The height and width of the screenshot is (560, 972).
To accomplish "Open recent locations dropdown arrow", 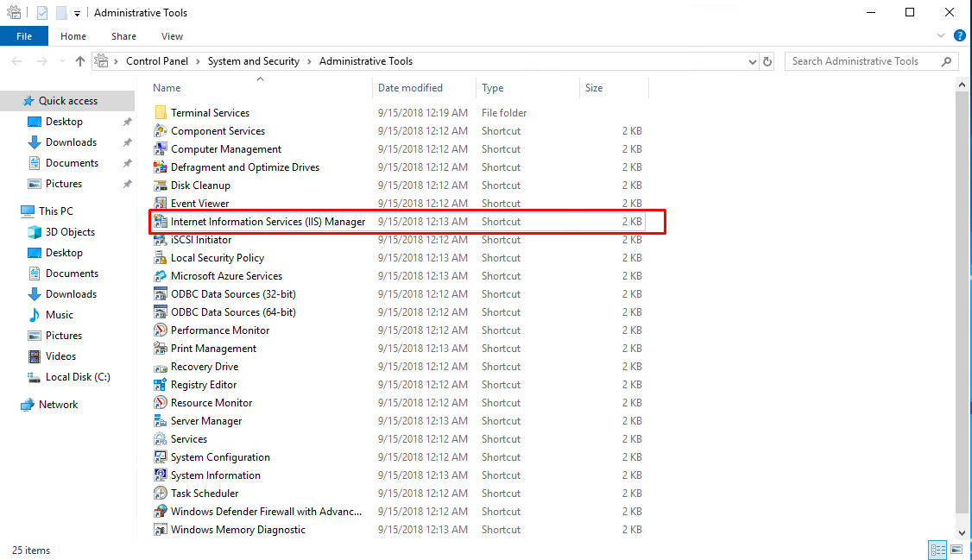I will coord(62,61).
